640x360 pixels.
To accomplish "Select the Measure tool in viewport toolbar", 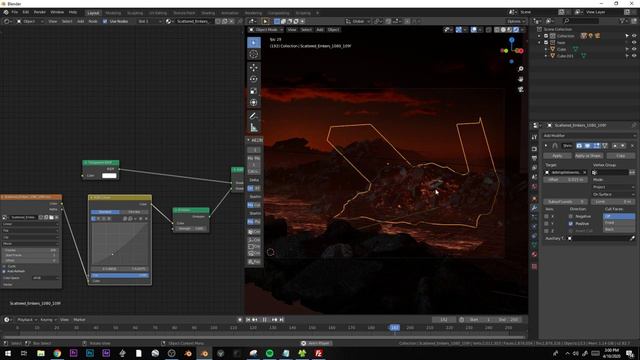I will [253, 128].
